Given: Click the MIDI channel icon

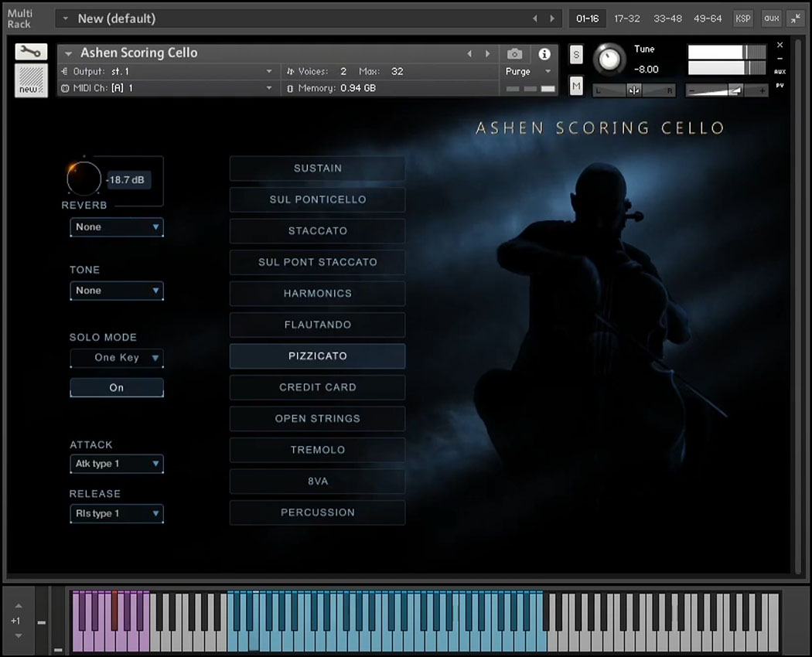Looking at the screenshot, I should (65, 88).
